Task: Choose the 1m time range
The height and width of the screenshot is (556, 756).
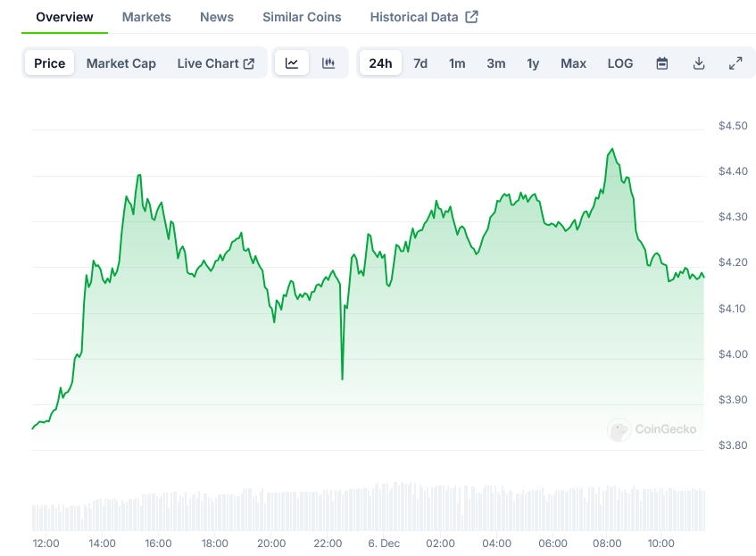Action: [x=457, y=63]
